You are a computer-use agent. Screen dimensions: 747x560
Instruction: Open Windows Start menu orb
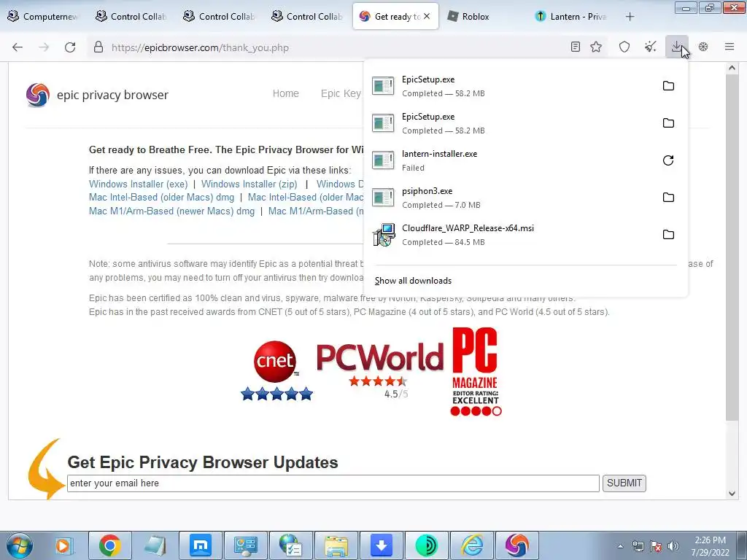coord(19,545)
